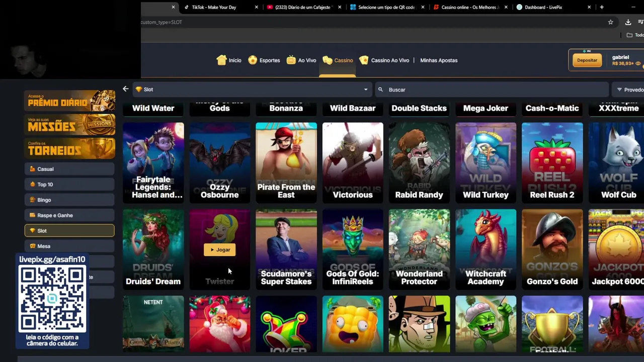The image size is (644, 362).
Task: Select Slot in sidebar categories
Action: click(69, 231)
